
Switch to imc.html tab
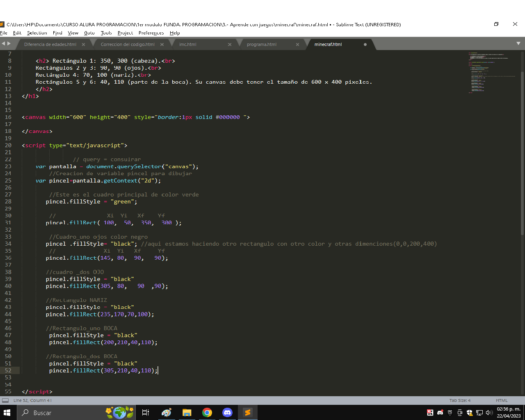click(187, 44)
